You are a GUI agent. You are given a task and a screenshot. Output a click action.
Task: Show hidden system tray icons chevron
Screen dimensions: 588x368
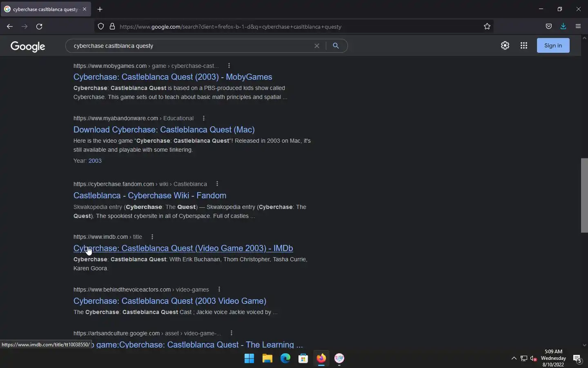click(514, 359)
